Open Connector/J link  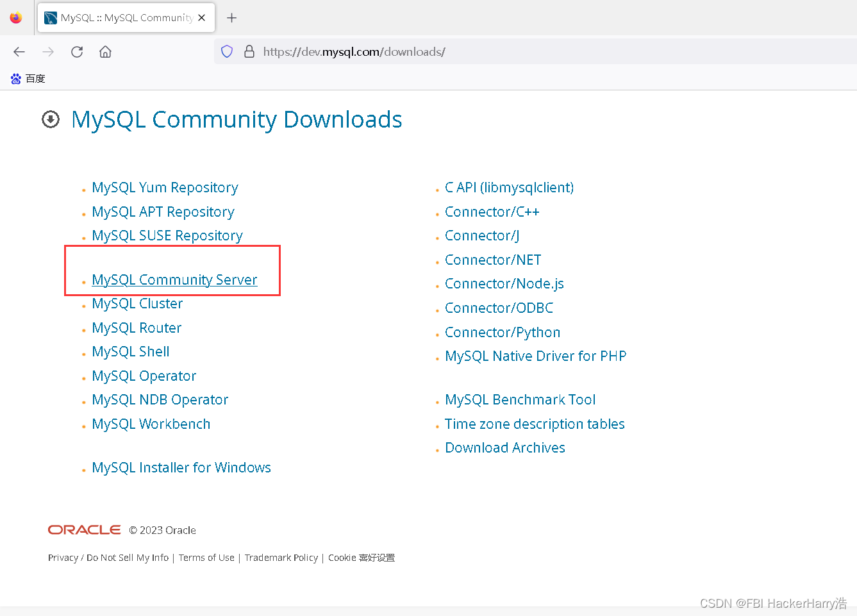482,236
